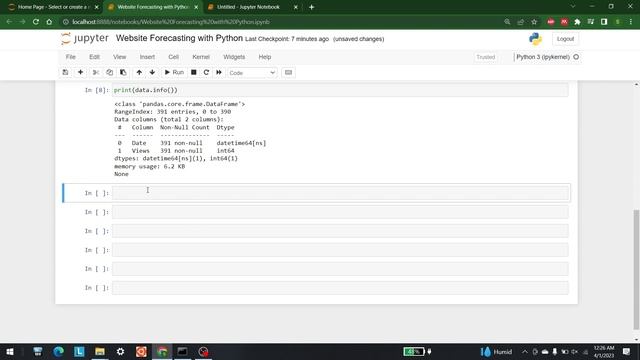Open Windows Start menu
This screenshot has height=360, width=640.
pos(10,351)
